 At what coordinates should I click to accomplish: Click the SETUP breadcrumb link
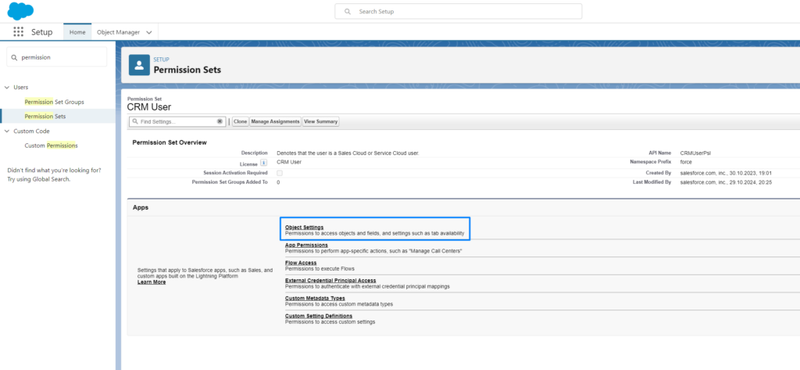161,60
